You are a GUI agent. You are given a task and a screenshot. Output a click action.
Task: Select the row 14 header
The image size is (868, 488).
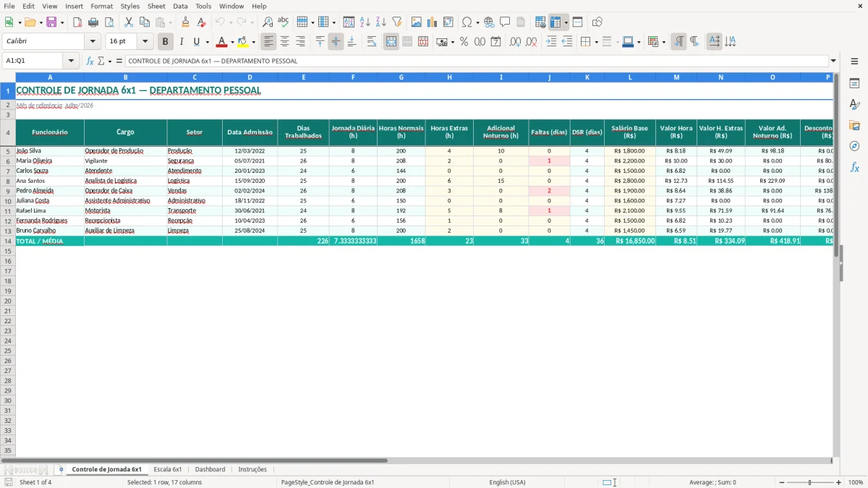pos(8,241)
